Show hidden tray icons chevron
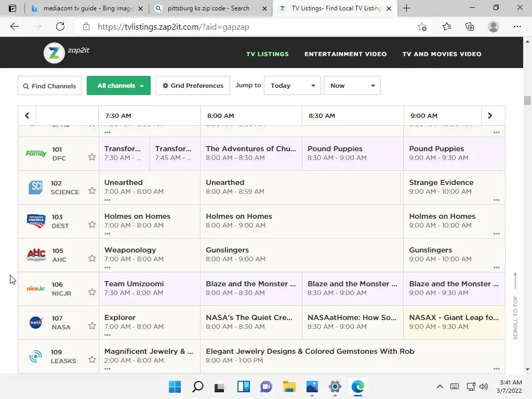532x399 pixels. pos(440,387)
